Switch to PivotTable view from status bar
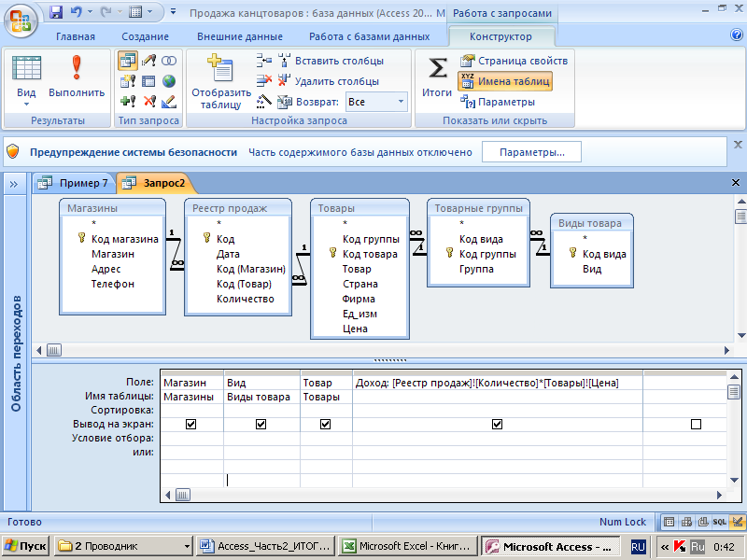Viewport: 747px width, 560px height. [686, 523]
